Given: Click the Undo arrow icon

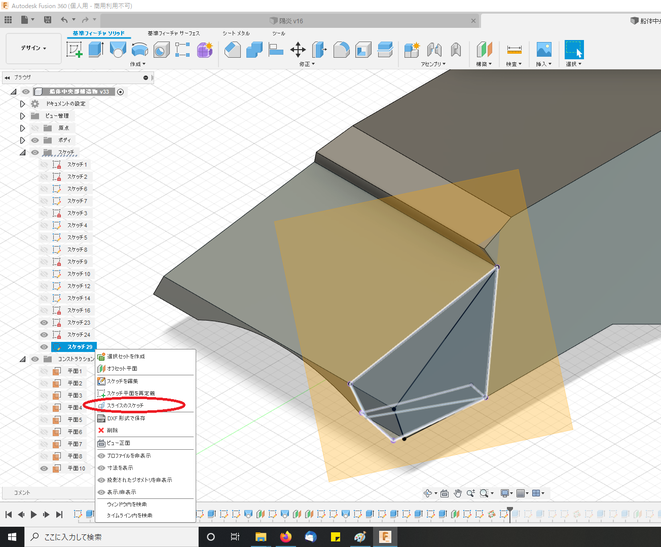Looking at the screenshot, I should click(64, 20).
